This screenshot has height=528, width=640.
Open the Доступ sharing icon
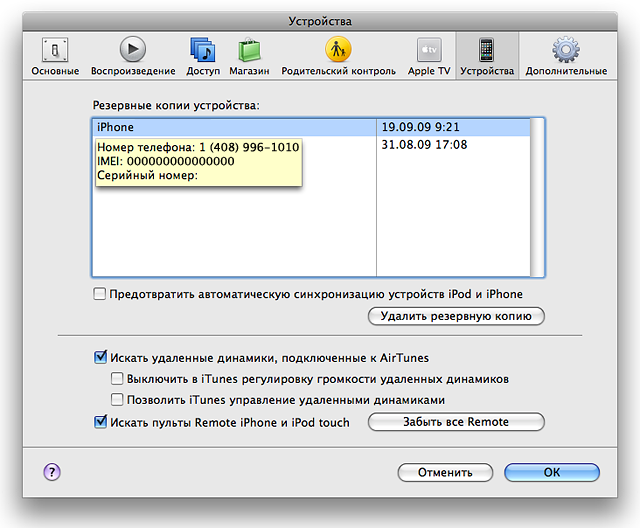click(203, 50)
